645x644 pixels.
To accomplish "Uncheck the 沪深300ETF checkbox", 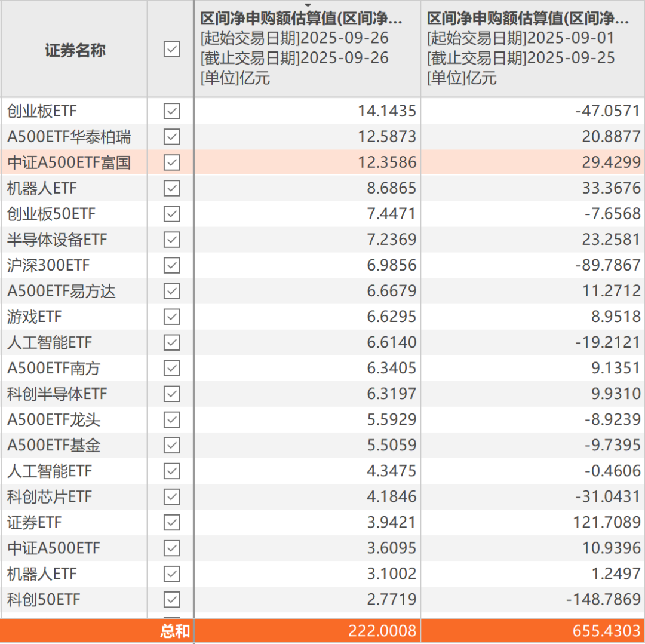I will [171, 265].
